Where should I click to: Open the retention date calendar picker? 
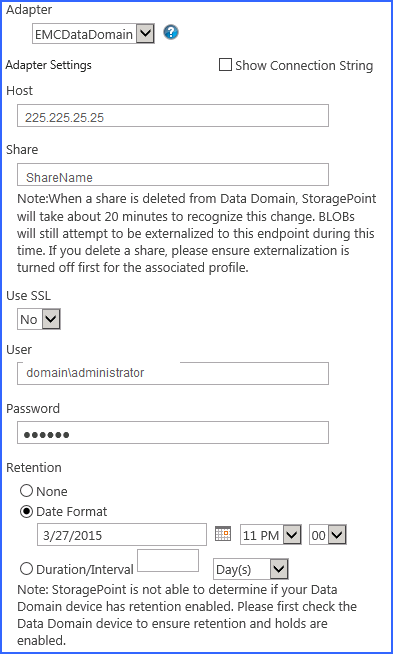coord(223,534)
